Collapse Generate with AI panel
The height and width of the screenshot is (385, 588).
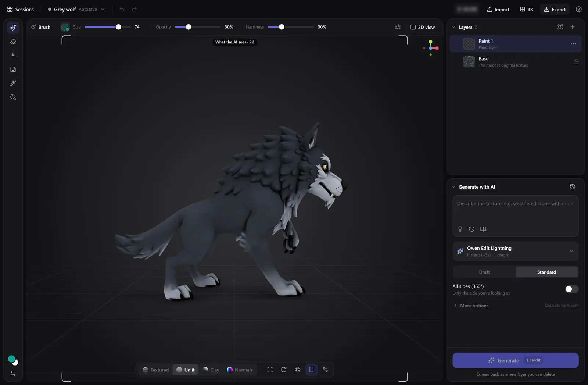click(x=454, y=187)
